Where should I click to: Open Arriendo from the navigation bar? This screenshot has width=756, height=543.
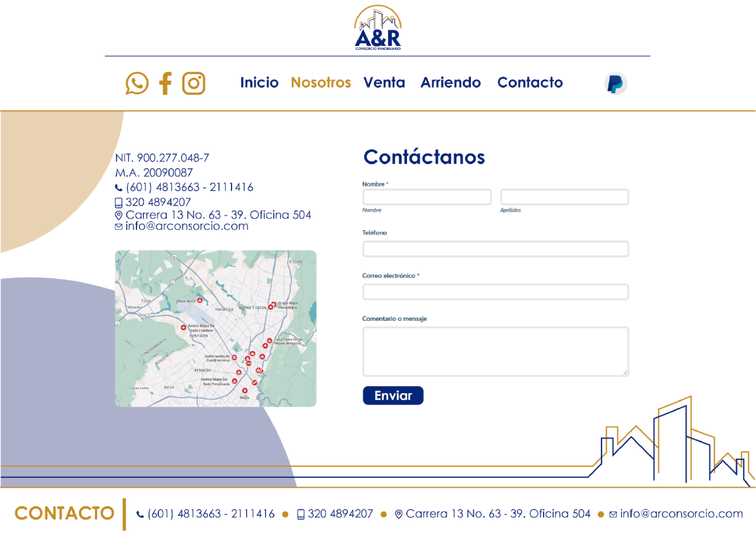[x=450, y=83]
